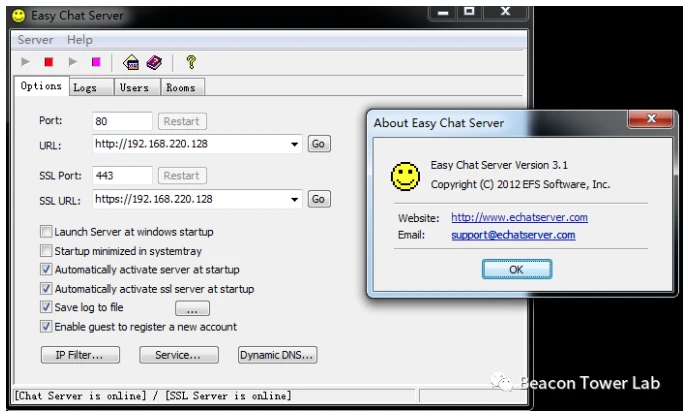
Task: Open the Help menu
Action: pos(80,40)
